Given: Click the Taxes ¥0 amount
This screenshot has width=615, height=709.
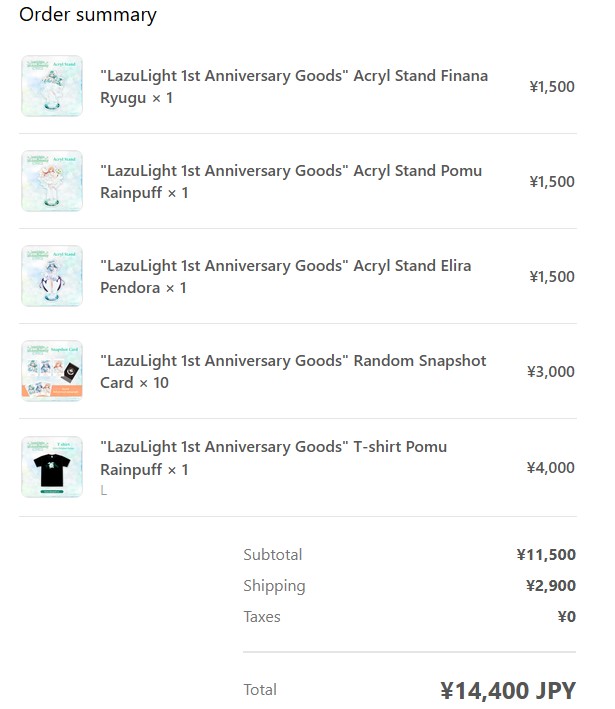Looking at the screenshot, I should [x=567, y=616].
